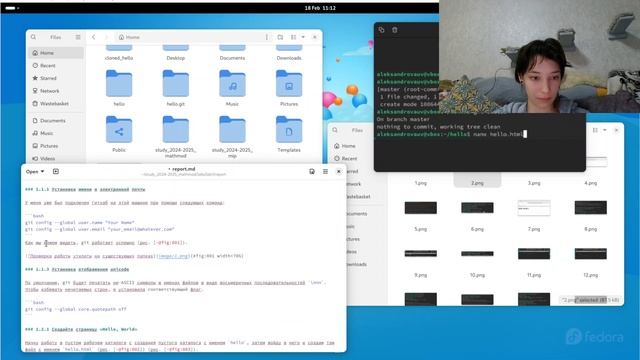Expand the recent documents arrow next to Open

click(42, 171)
